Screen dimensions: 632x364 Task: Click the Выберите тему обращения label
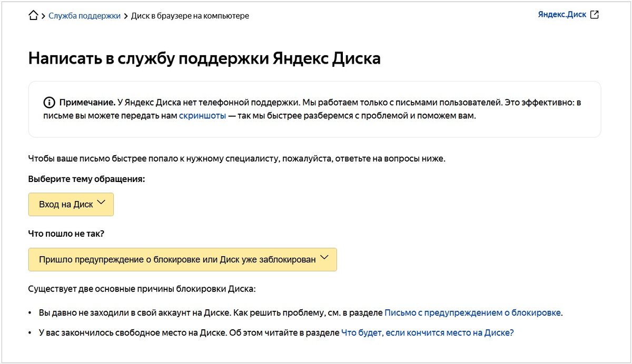86,179
